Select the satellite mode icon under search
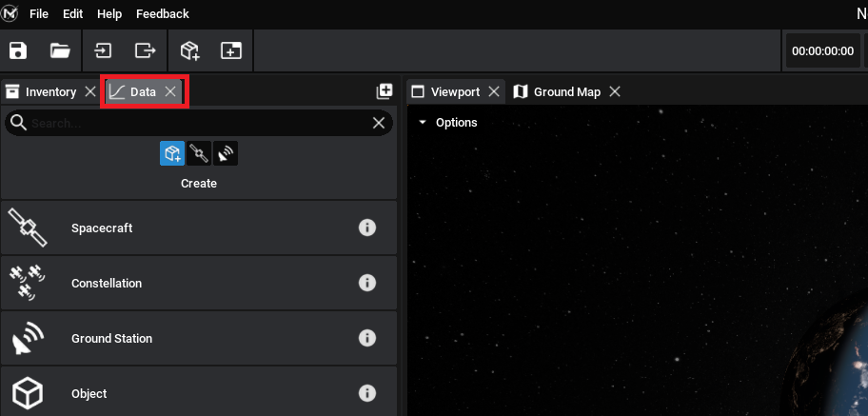868x416 pixels. [x=199, y=153]
